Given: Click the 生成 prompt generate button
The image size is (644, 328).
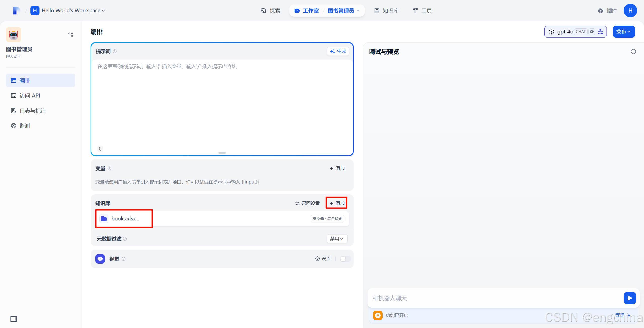Looking at the screenshot, I should point(338,51).
